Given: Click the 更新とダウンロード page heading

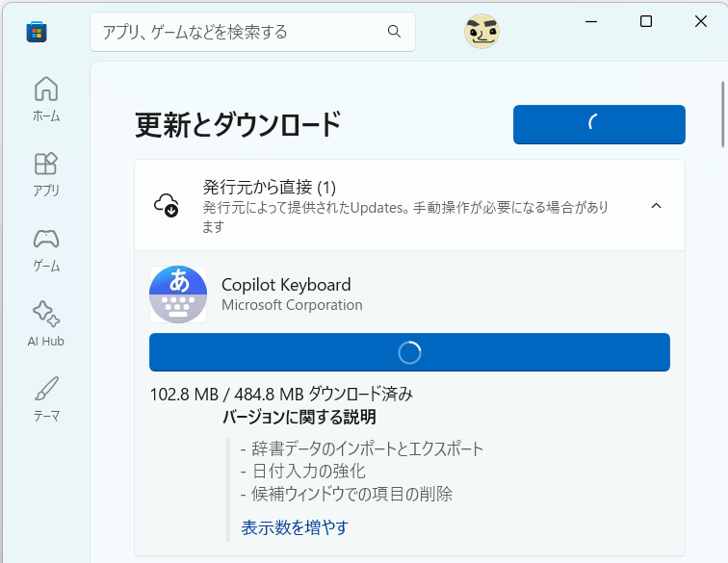Looking at the screenshot, I should (x=238, y=124).
